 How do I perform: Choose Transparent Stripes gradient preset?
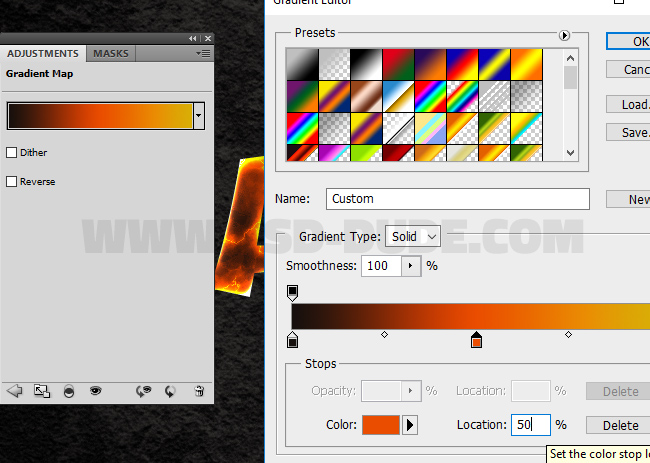pyautogui.click(x=494, y=96)
